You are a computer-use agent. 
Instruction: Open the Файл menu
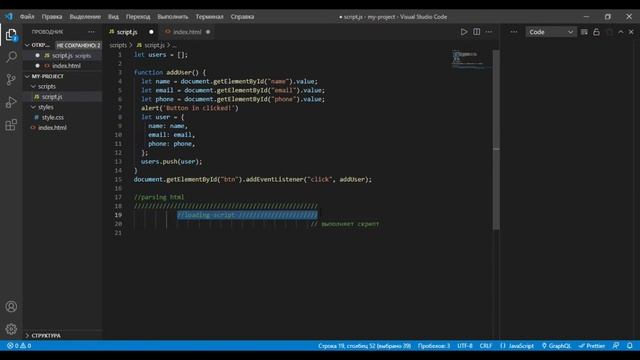27,17
